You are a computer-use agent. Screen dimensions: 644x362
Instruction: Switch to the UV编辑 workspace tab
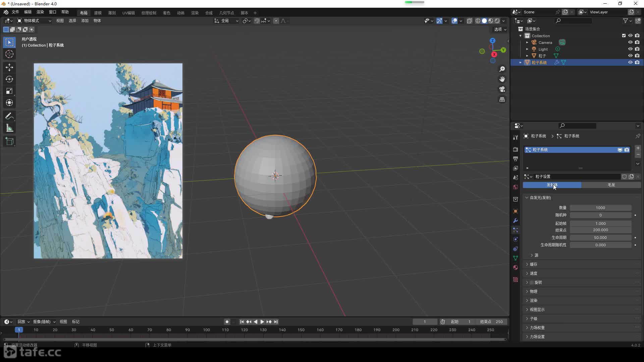pyautogui.click(x=128, y=13)
